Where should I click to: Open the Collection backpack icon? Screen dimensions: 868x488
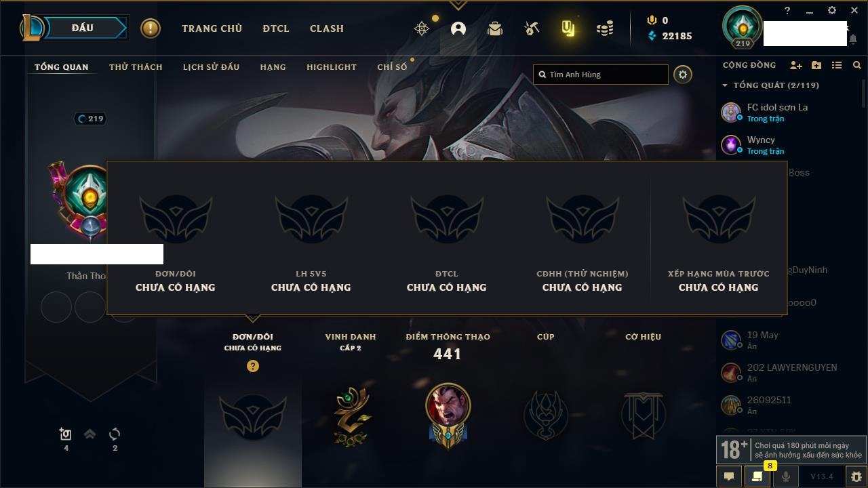click(495, 28)
